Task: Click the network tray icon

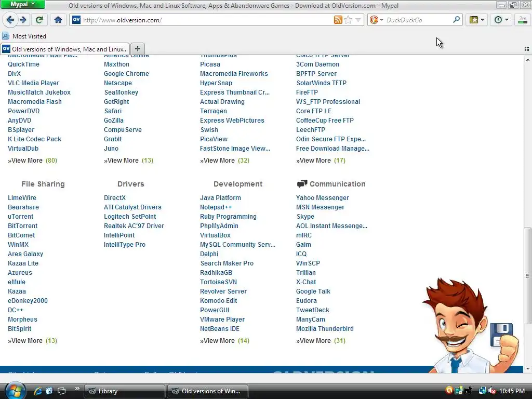Action: coord(482,391)
